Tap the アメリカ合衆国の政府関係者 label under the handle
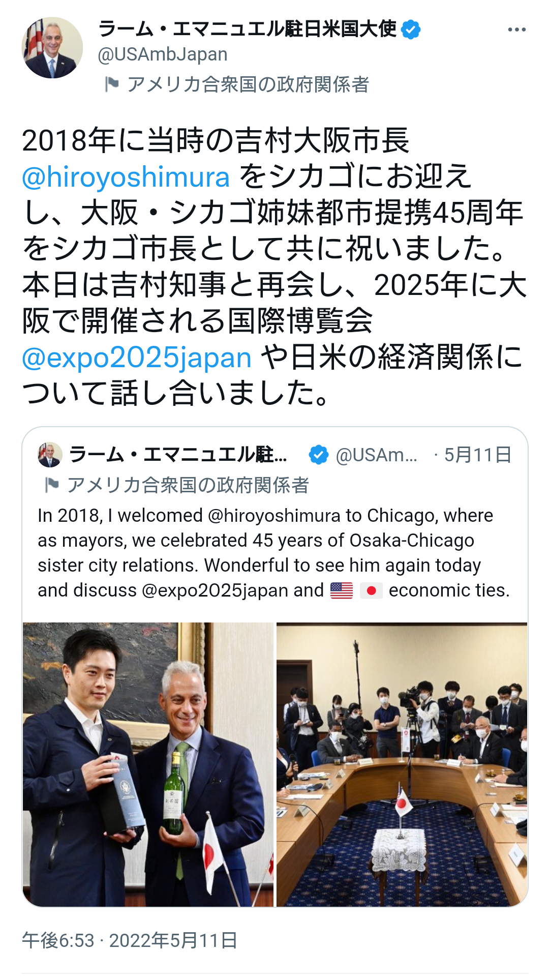 coord(248,84)
